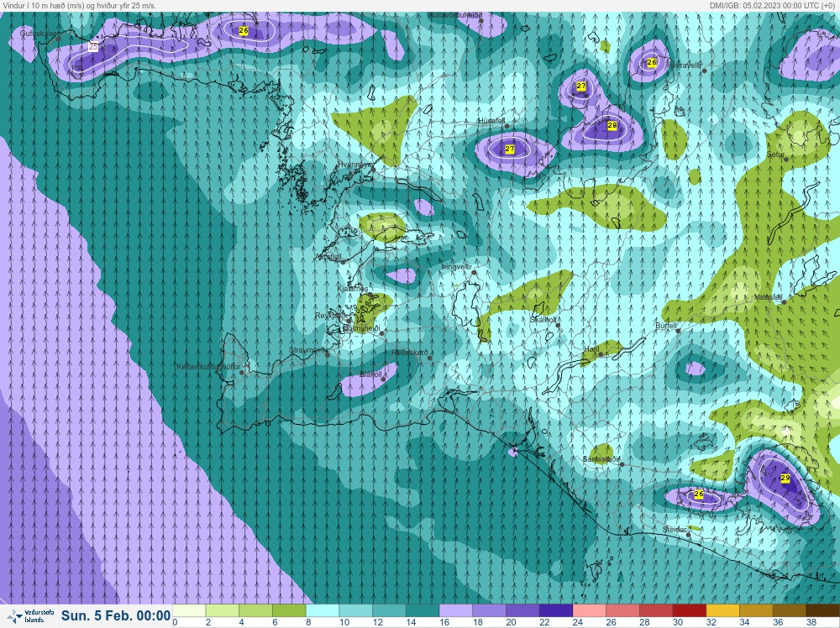Click the Setur station label
This screenshot has height=628, width=840.
coord(775,154)
